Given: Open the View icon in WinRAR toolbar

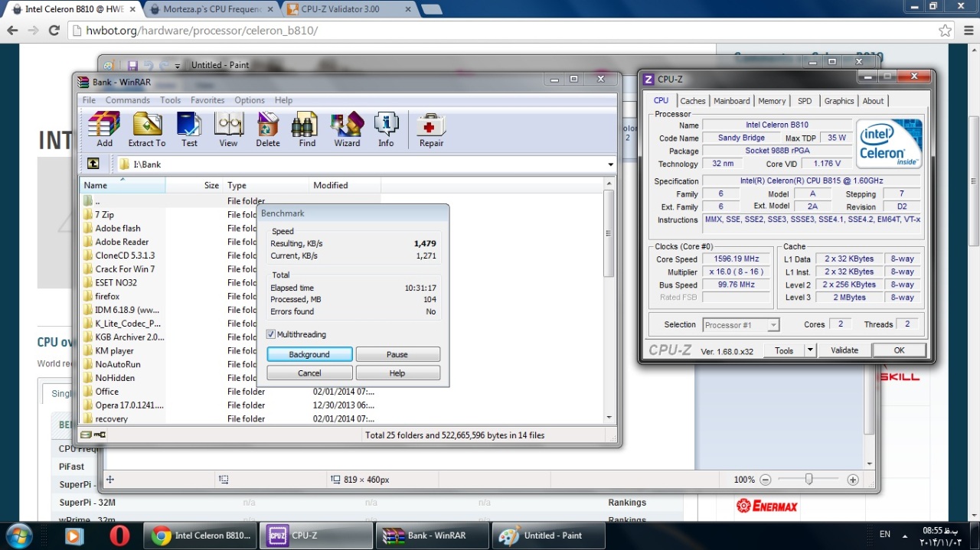Looking at the screenshot, I should (x=228, y=129).
